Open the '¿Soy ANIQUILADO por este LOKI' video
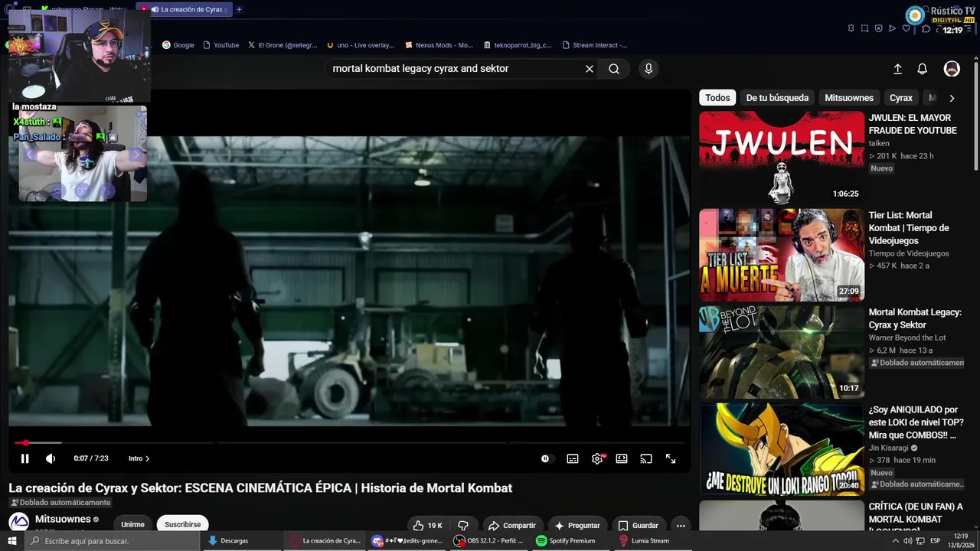This screenshot has height=551, width=980. [916, 422]
